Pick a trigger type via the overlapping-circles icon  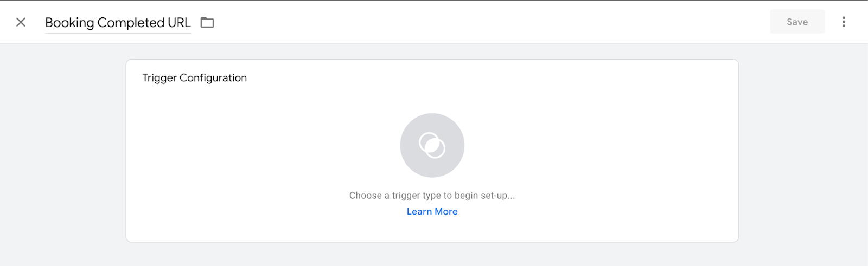pyautogui.click(x=432, y=145)
